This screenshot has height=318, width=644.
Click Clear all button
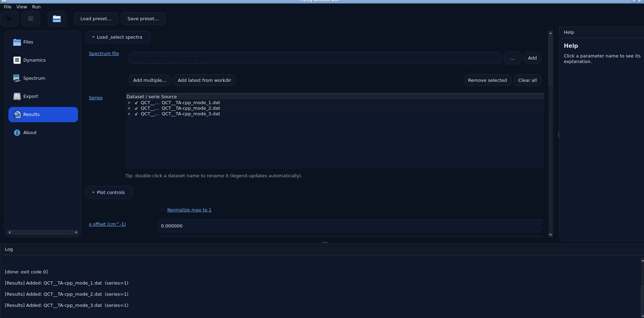(x=527, y=80)
